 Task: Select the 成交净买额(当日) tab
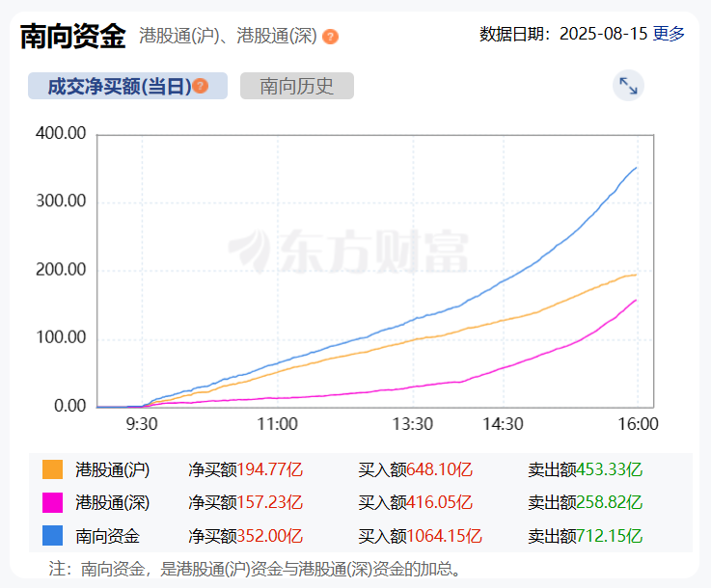point(127,86)
